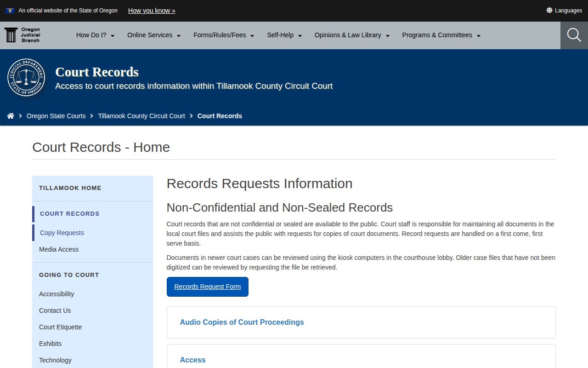Open Technology sidebar link

point(55,360)
